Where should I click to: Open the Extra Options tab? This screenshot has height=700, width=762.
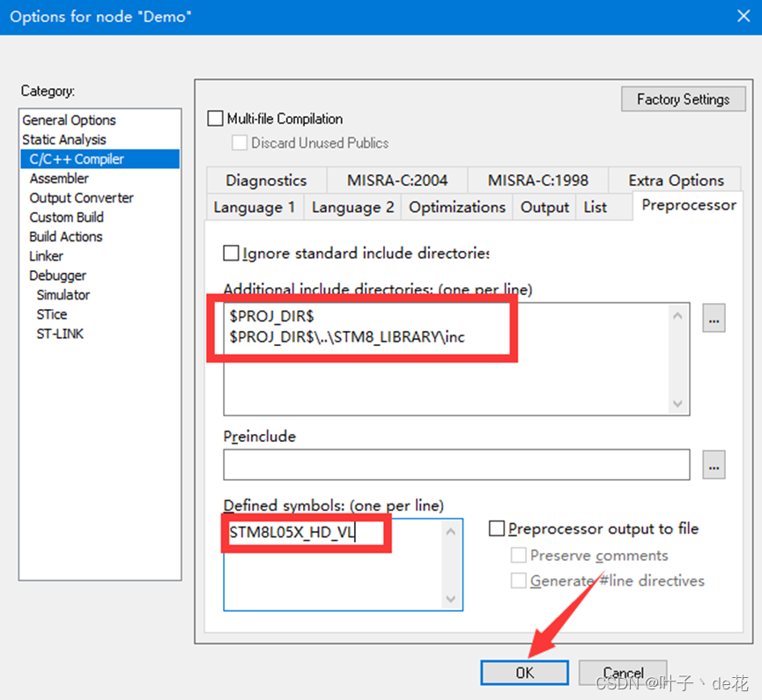tap(676, 181)
